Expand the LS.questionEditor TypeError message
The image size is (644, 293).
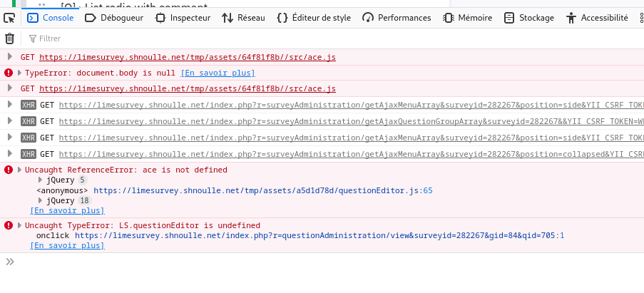coord(19,225)
